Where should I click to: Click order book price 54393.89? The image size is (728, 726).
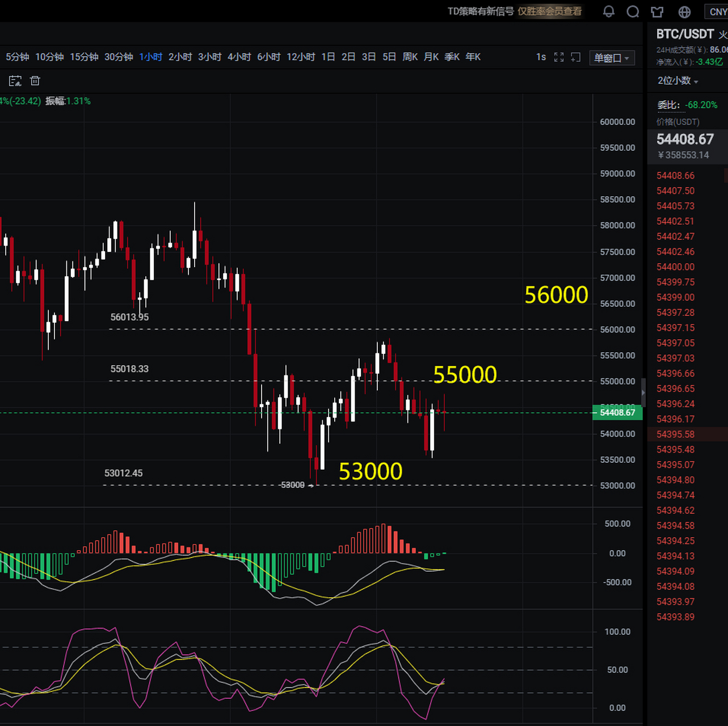675,617
